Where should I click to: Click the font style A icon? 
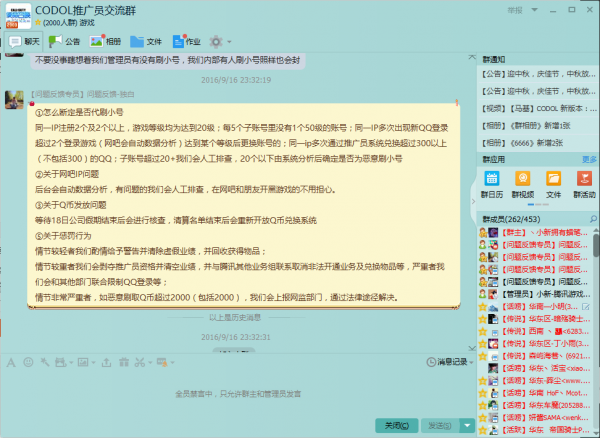click(x=11, y=362)
